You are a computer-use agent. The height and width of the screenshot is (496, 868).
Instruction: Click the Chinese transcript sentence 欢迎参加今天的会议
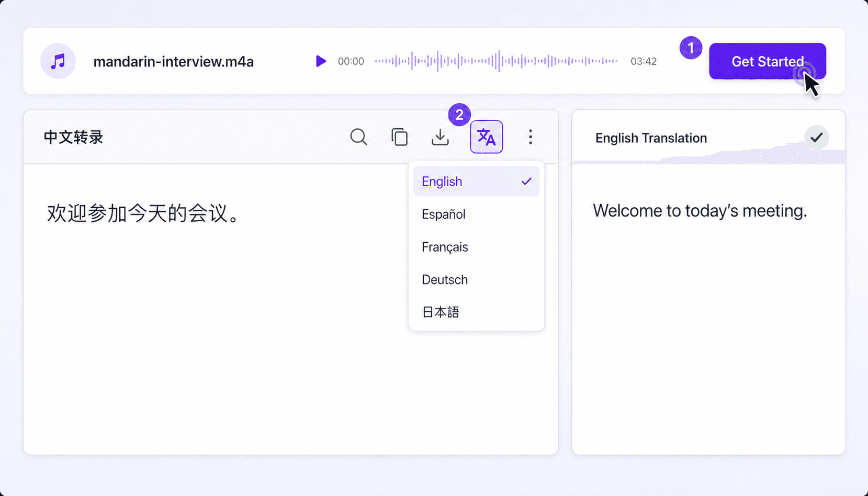point(144,213)
